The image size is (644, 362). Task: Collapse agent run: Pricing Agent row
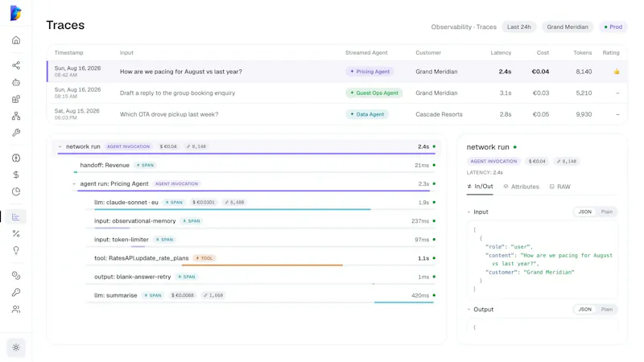(x=74, y=184)
